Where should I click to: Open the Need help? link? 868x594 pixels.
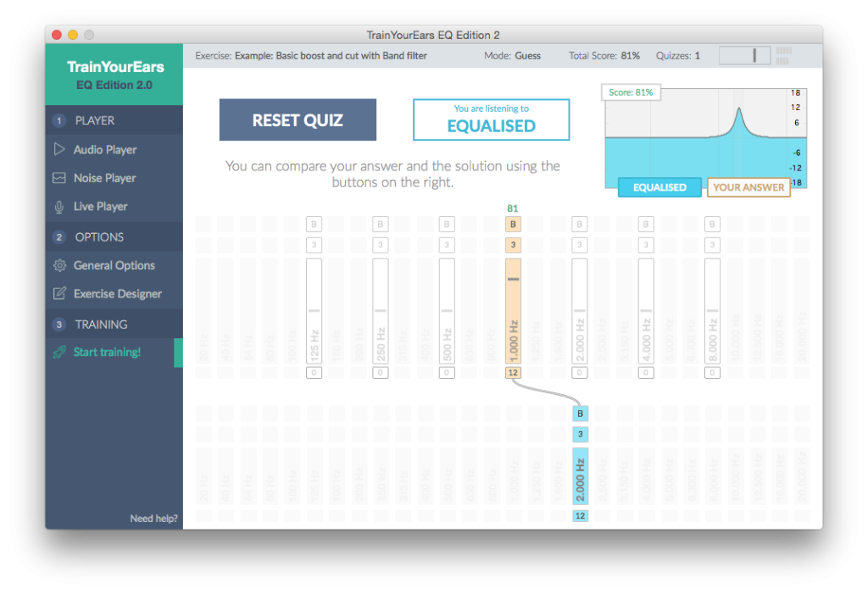click(x=153, y=518)
